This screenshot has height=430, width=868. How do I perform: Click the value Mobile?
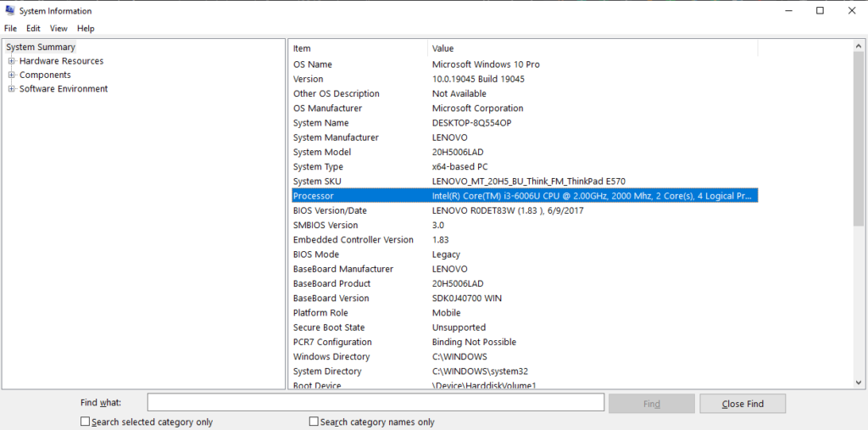click(446, 312)
